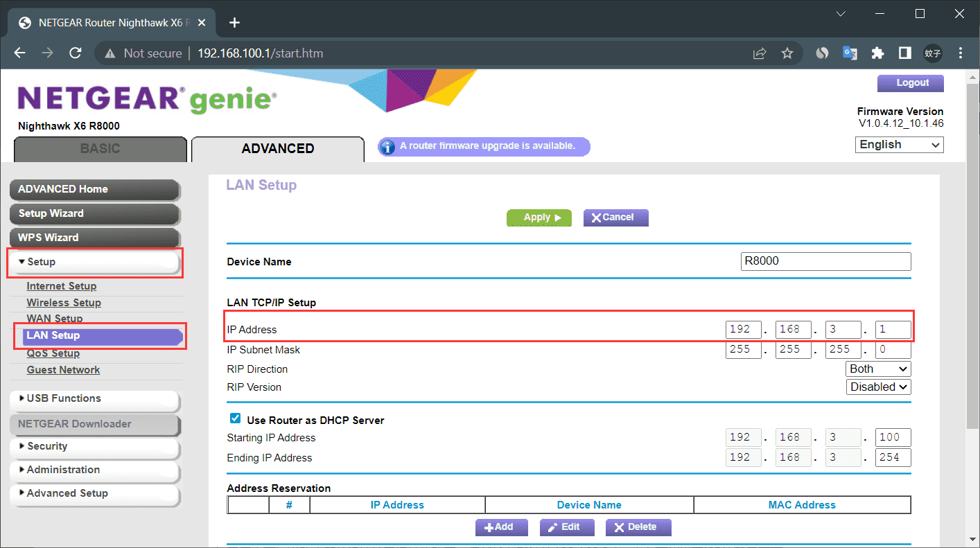The image size is (980, 548).
Task: Open ADVANCED Home
Action: 95,190
